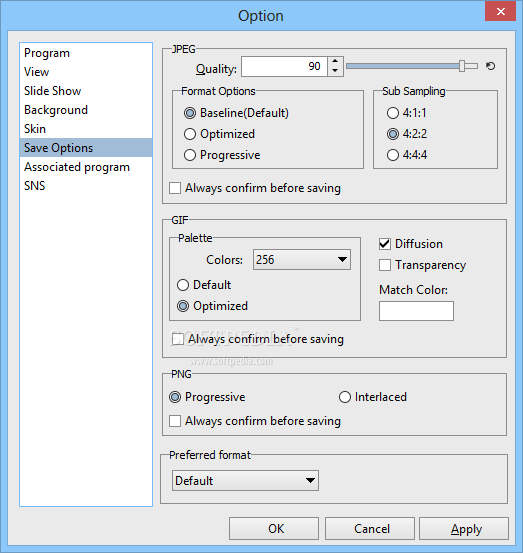Open the Skin settings page
Viewport: 523px width, 553px height.
tap(86, 129)
